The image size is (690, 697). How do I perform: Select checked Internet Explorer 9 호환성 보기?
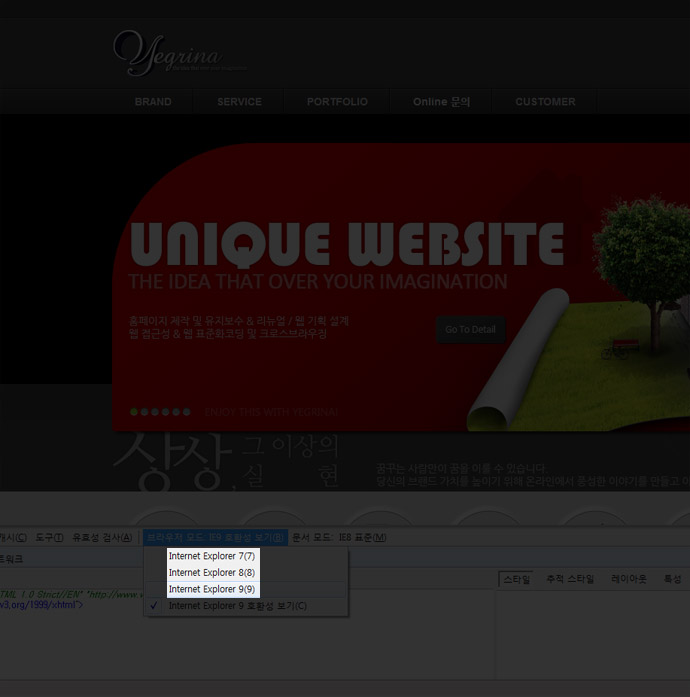click(x=237, y=606)
